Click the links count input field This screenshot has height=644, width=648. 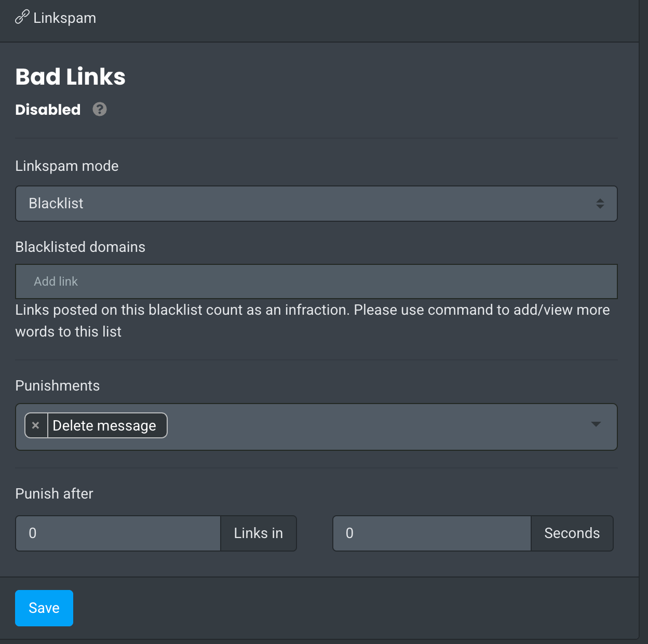pos(118,533)
